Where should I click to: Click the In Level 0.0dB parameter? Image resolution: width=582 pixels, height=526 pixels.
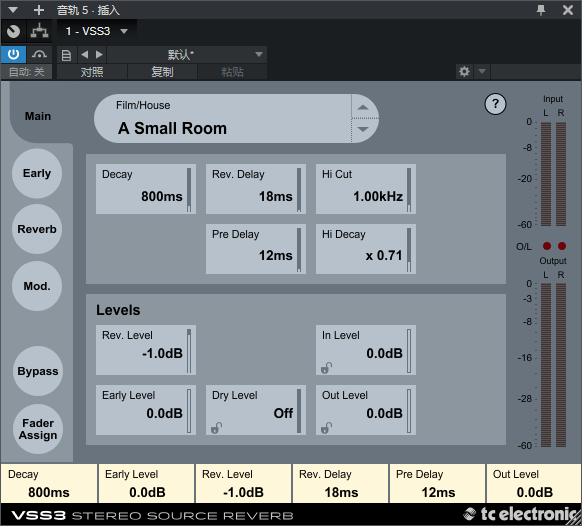pos(366,350)
